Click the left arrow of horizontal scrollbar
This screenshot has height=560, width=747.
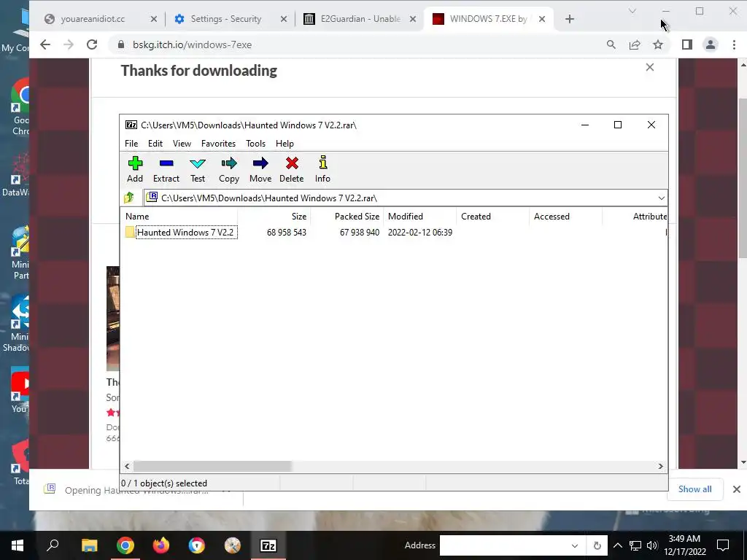[127, 466]
